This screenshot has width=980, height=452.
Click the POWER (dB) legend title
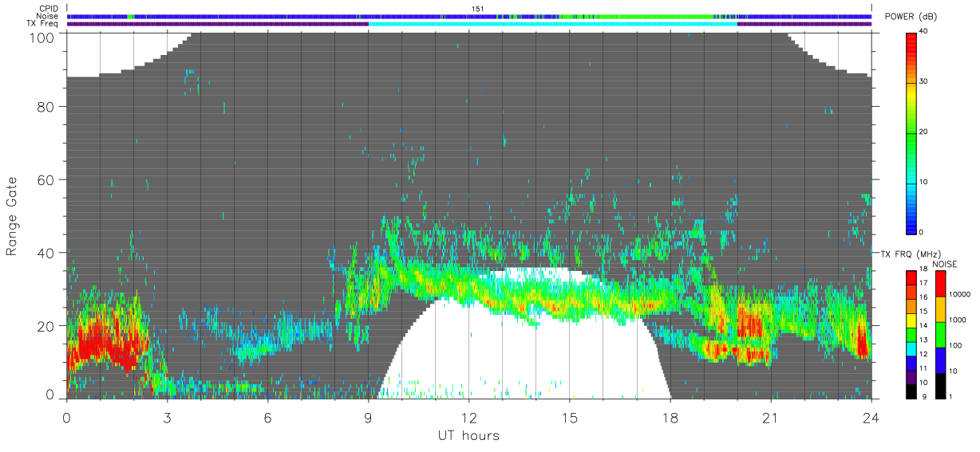click(912, 17)
